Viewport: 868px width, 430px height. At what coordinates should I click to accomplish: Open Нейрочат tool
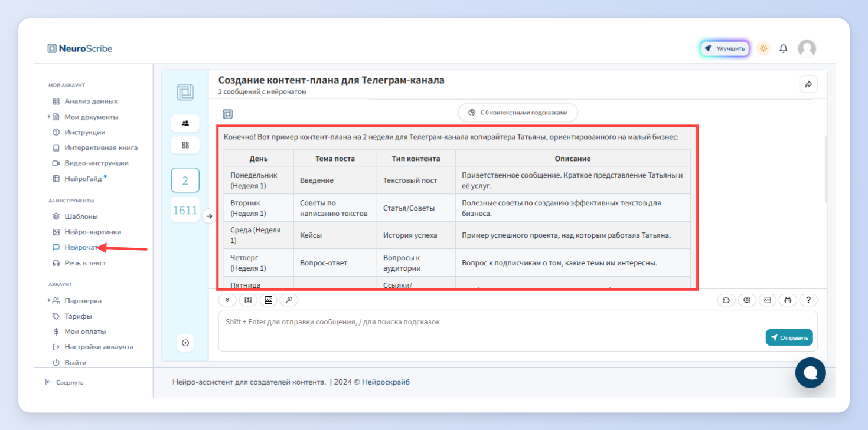(81, 247)
